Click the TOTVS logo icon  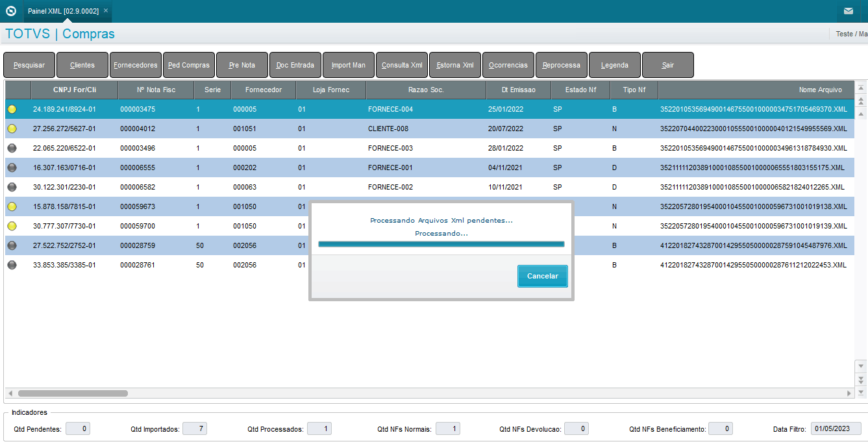point(10,10)
